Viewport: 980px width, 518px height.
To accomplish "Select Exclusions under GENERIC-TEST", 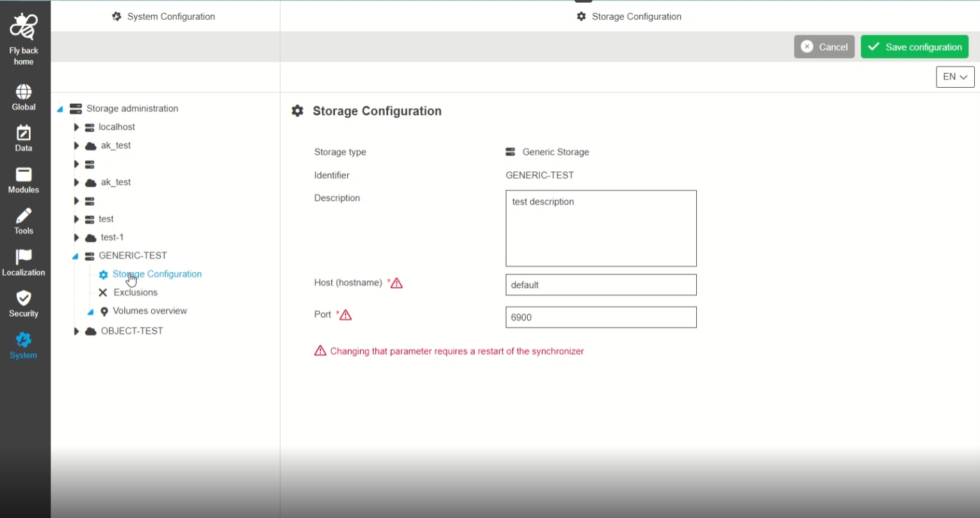I will click(x=135, y=292).
